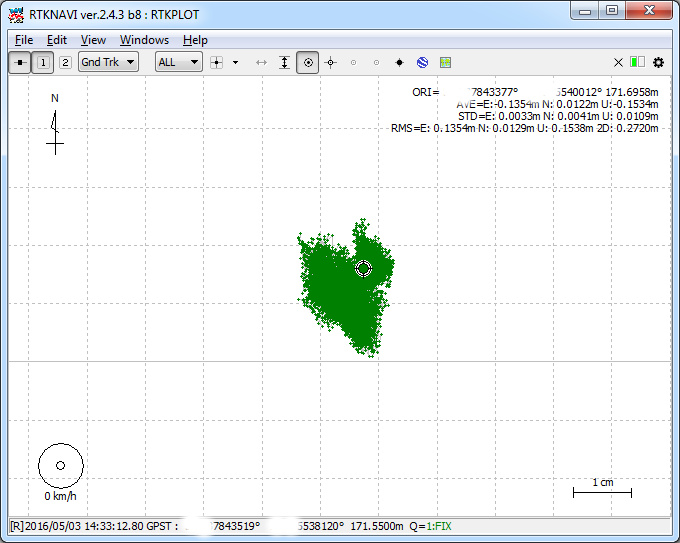
Task: Open the Help menu
Action: coord(195,40)
